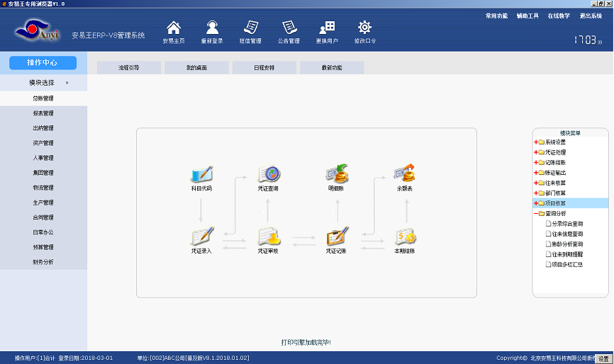
Task: Click the Anyi logo
Action: 37,30
